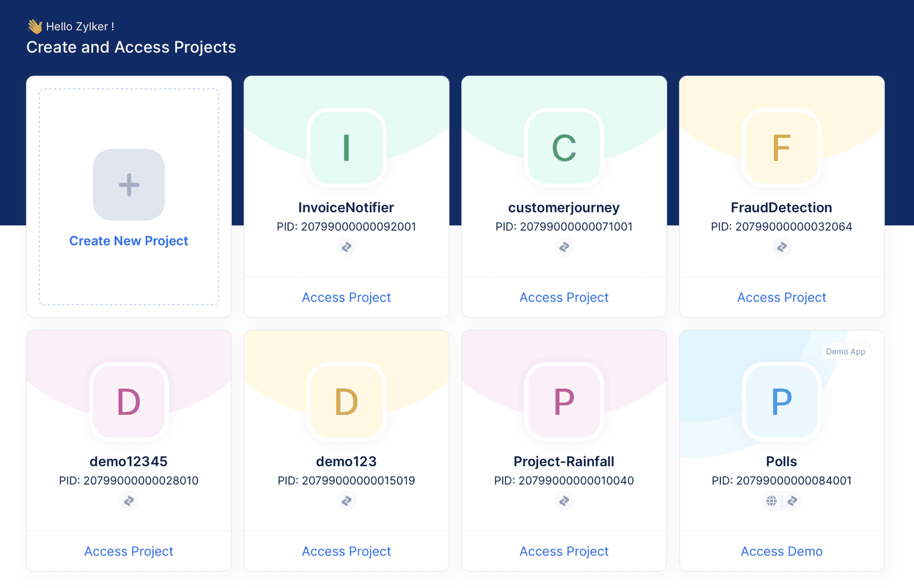This screenshot has width=914, height=588.
Task: Click PID 20799000000010040 text
Action: (564, 481)
